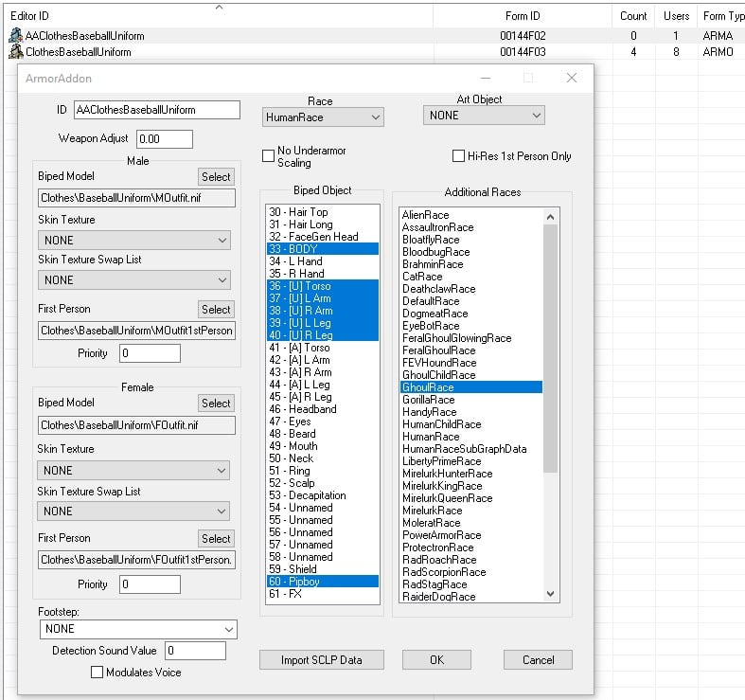Select 61 - FX biped slot
Screen dimensions: 745x700
323,594
